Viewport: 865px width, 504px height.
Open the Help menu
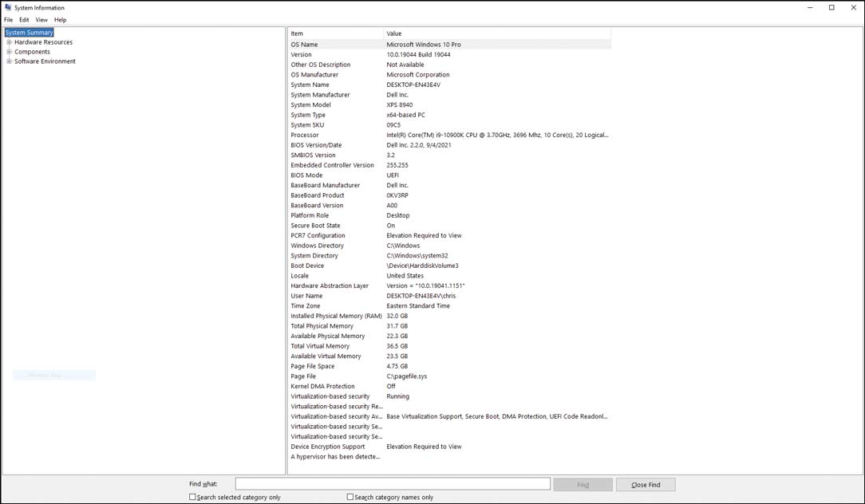(x=60, y=20)
